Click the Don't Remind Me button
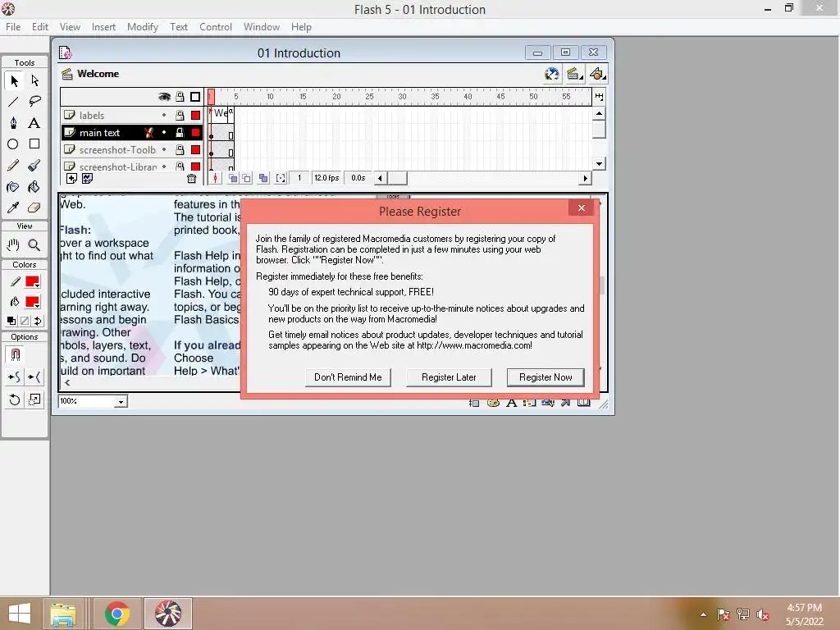840x630 pixels. (x=348, y=377)
